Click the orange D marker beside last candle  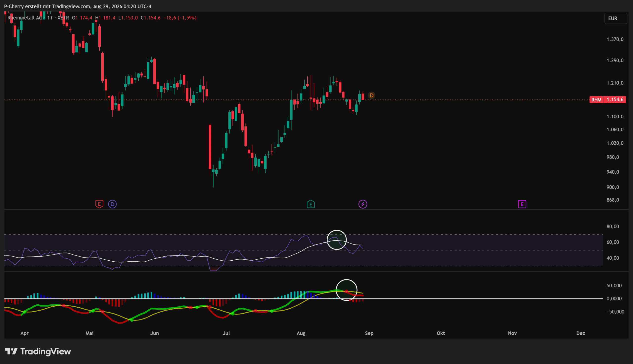[x=372, y=95]
